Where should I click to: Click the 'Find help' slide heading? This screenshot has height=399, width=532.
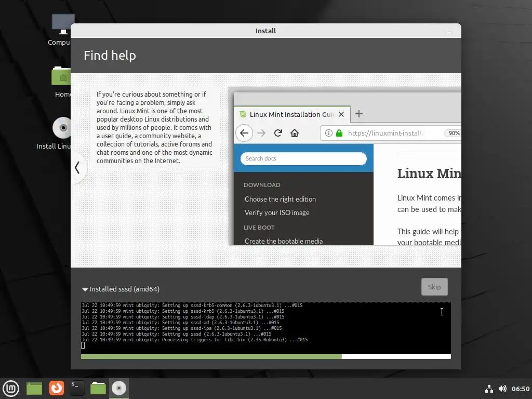(110, 55)
